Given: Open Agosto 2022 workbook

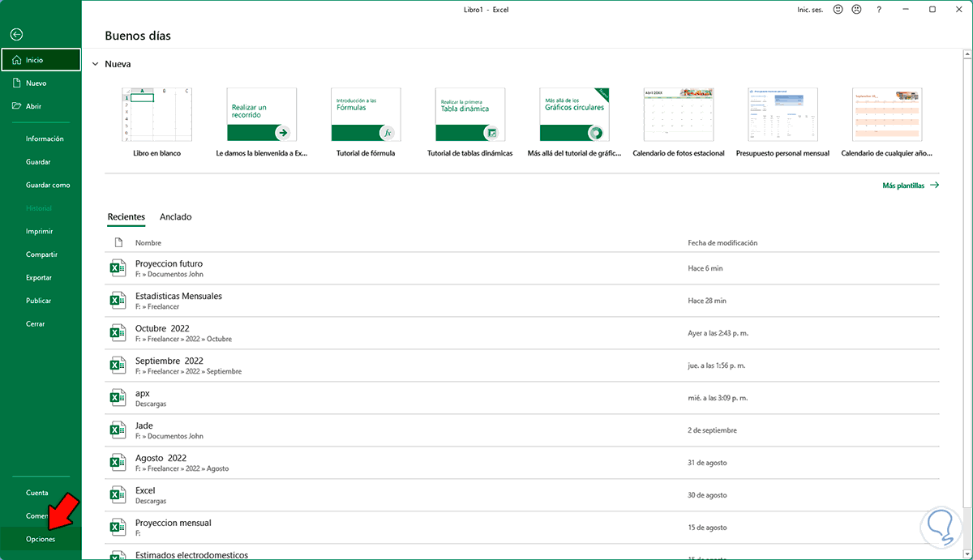Looking at the screenshot, I should pyautogui.click(x=522, y=463).
